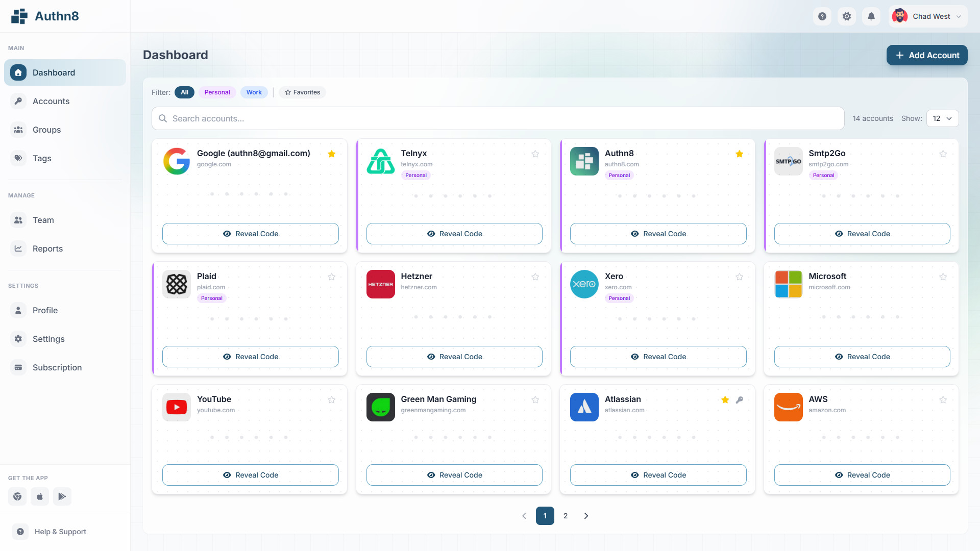This screenshot has width=980, height=551.
Task: Unfavorite the Google account star
Action: pos(332,154)
